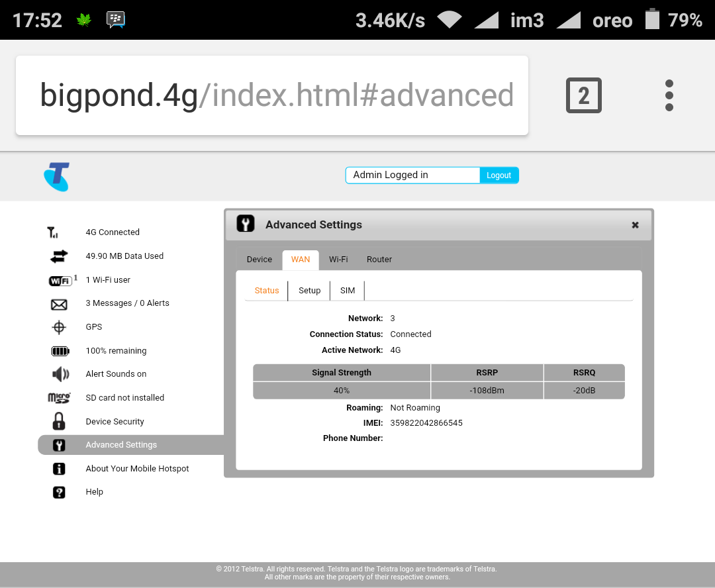Open the Device Security entry

115,422
